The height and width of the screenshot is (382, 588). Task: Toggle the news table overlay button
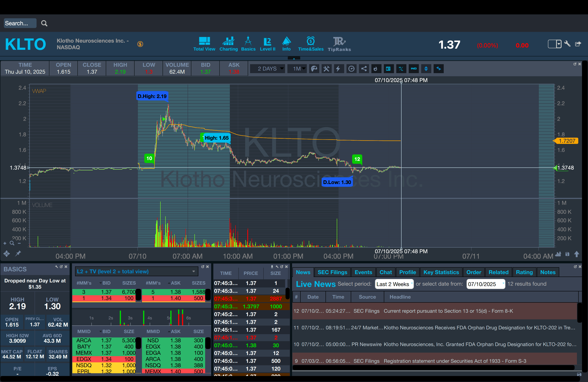[x=388, y=69]
